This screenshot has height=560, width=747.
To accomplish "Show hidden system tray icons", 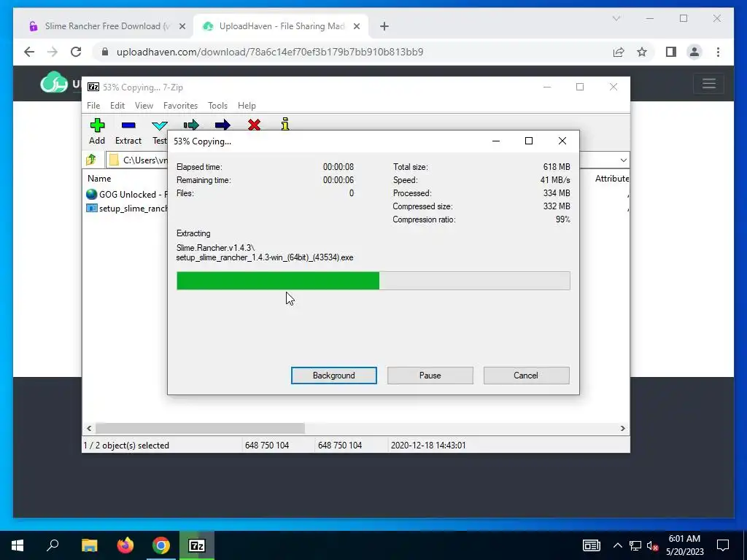I will (617, 545).
